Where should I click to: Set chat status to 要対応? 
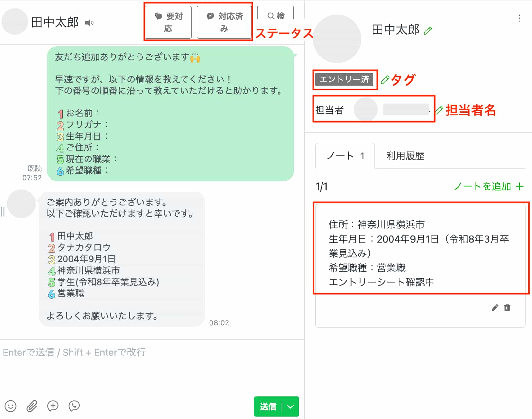[168, 22]
